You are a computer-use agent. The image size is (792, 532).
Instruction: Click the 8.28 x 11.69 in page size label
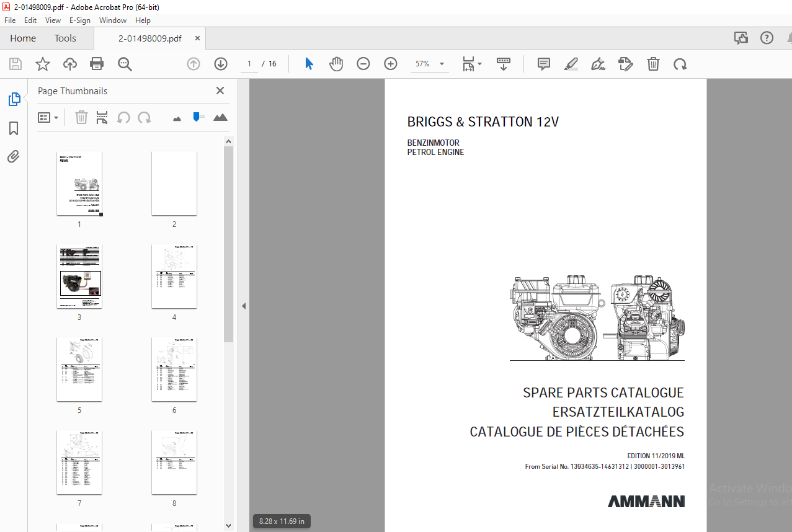click(282, 521)
